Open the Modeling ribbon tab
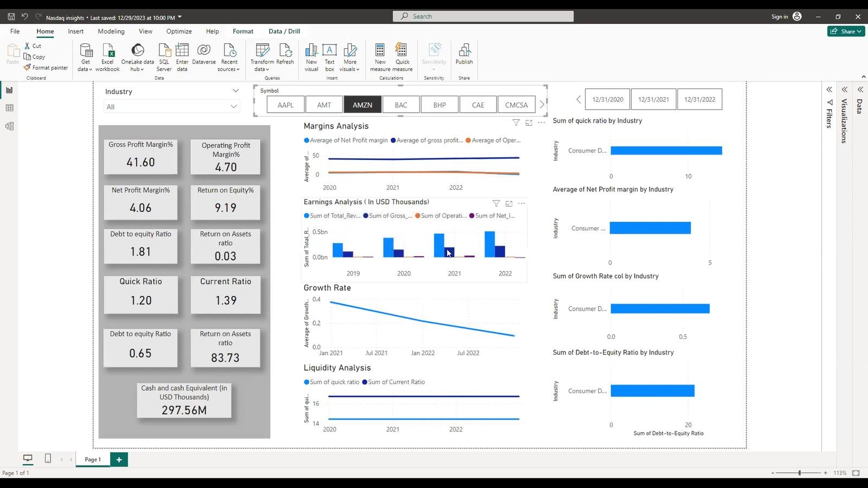868x488 pixels. pos(111,31)
